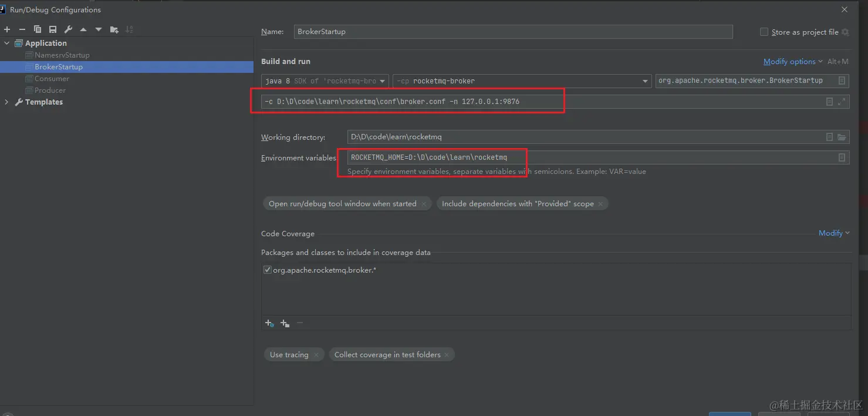Remove the 'Use tracing' chip

316,355
